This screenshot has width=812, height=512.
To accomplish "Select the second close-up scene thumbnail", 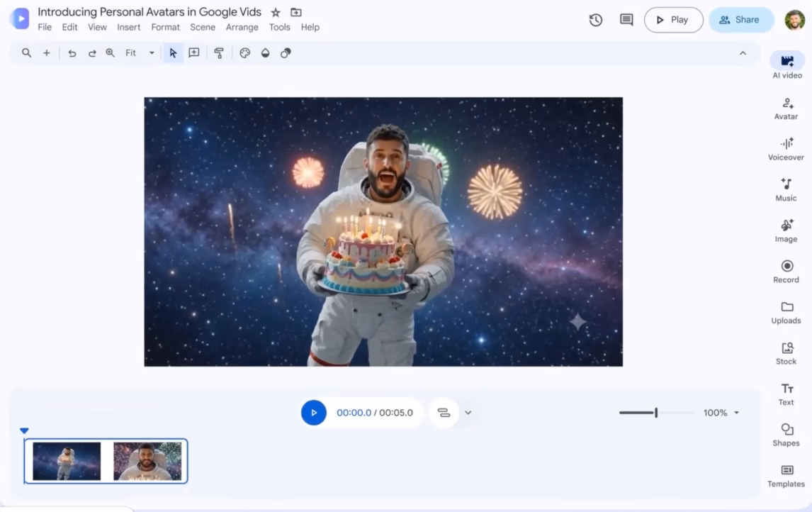I will [147, 461].
